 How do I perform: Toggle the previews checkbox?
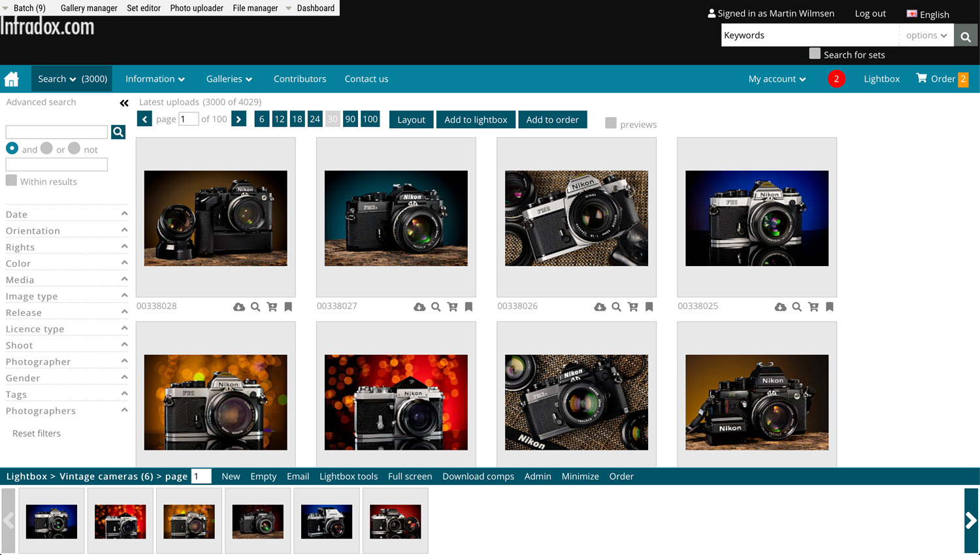[611, 123]
